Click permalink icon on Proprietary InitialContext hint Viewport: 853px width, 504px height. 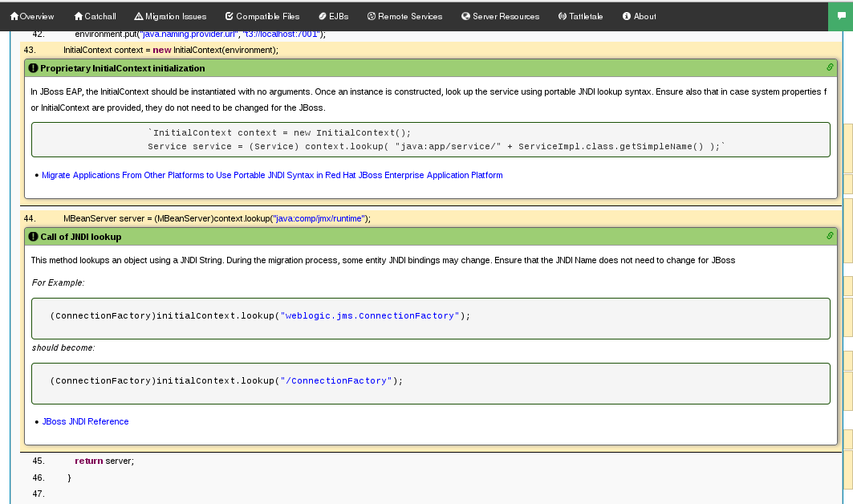[x=830, y=67]
